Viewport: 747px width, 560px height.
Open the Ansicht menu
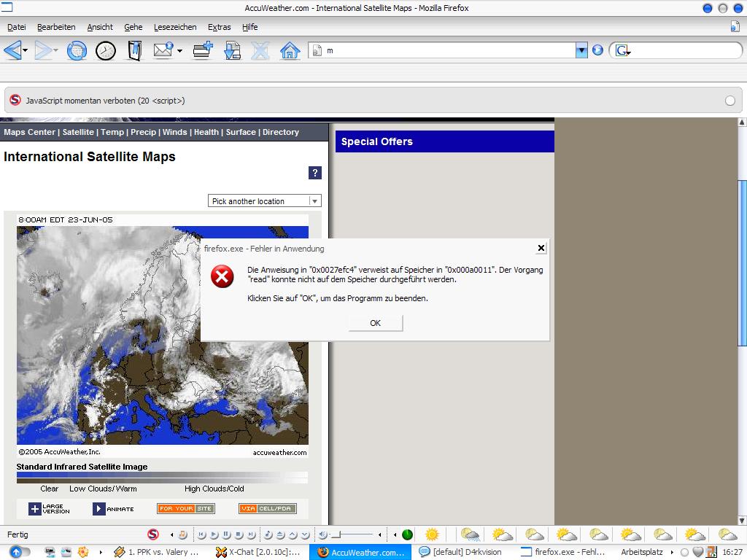click(x=100, y=27)
